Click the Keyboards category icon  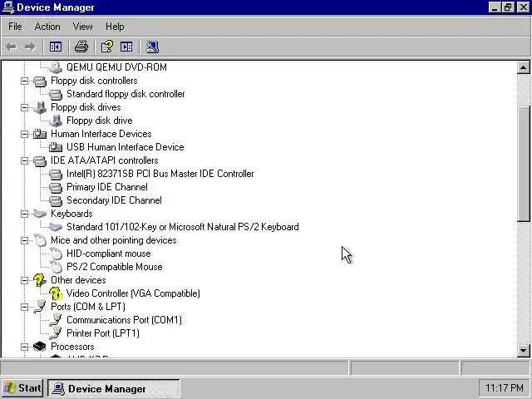pos(40,214)
